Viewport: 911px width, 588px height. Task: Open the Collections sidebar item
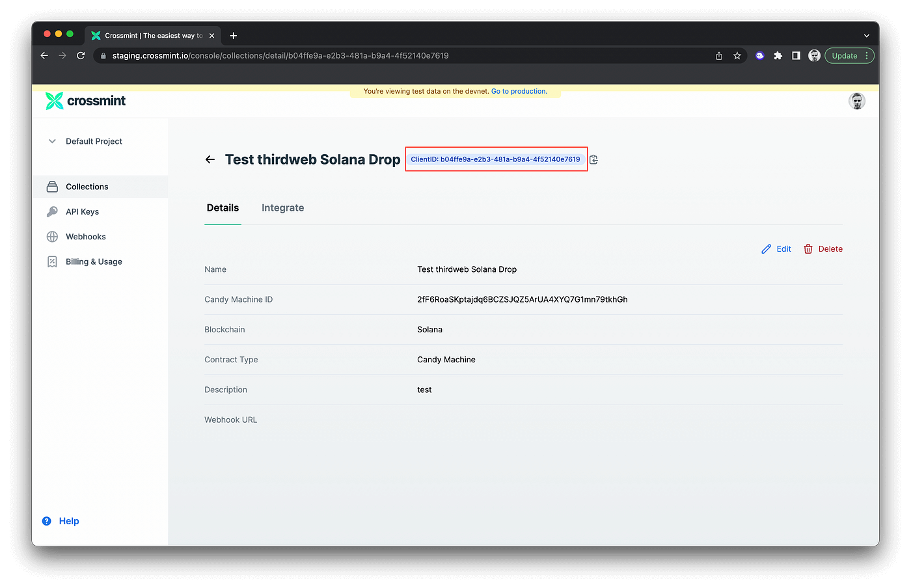[x=100, y=187]
